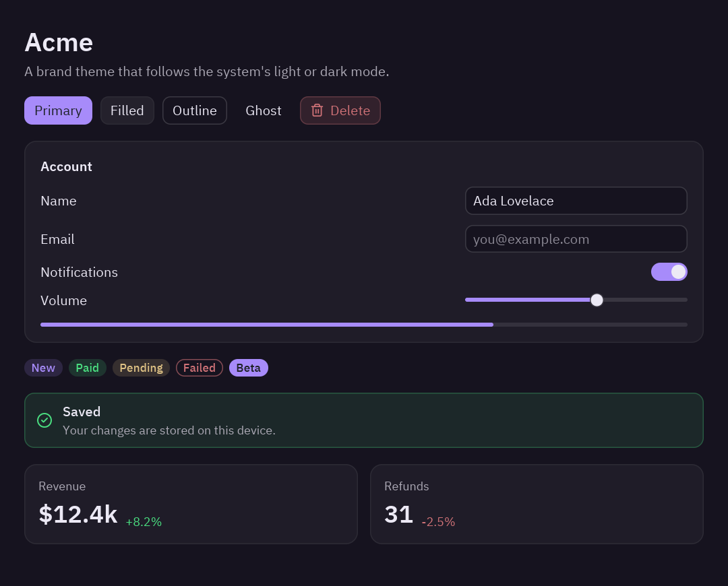Click 'Your changes are stored on this device.'
The width and height of the screenshot is (728, 586).
(169, 430)
